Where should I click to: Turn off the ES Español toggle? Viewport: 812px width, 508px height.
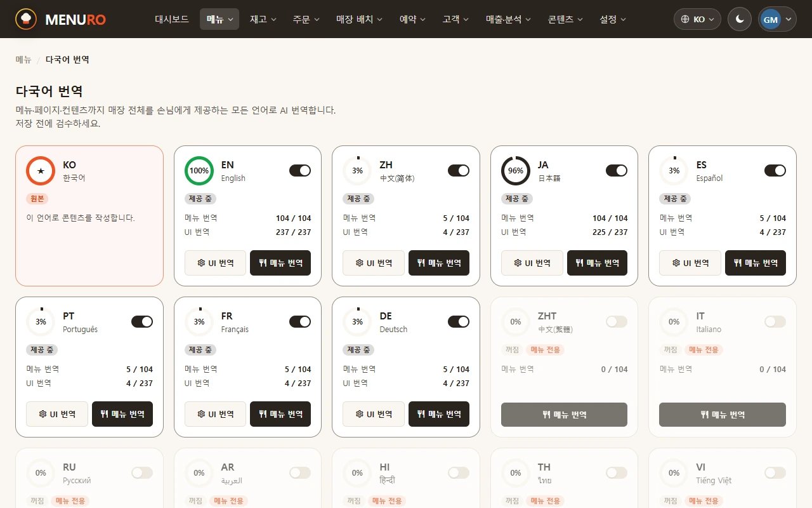pyautogui.click(x=775, y=170)
